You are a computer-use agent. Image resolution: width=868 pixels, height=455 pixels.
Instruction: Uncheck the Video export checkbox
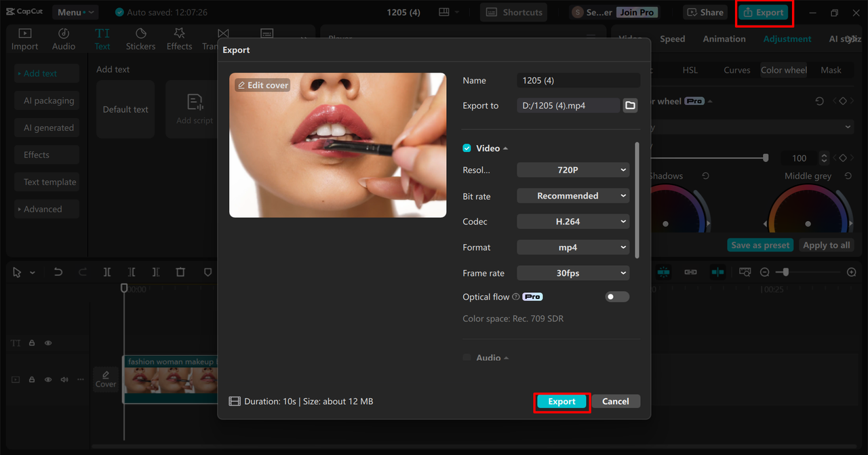coord(467,148)
